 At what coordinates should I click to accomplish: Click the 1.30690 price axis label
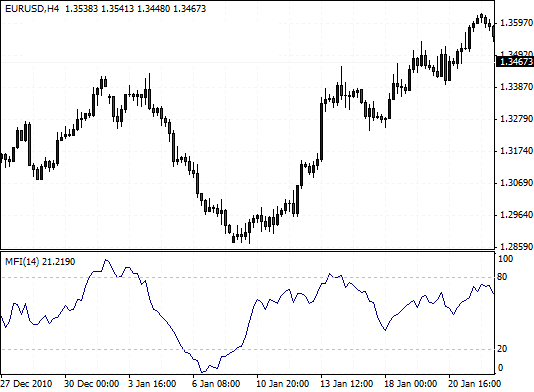pos(516,183)
